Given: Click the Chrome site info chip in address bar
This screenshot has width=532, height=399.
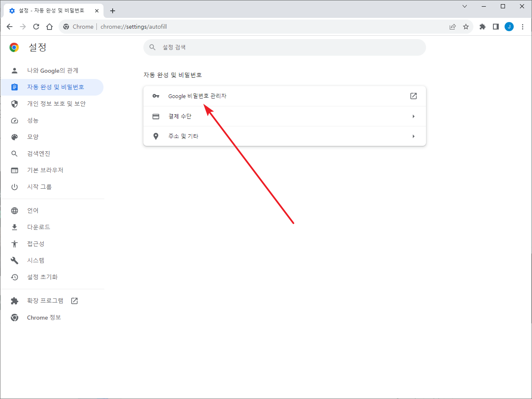Looking at the screenshot, I should coord(79,27).
